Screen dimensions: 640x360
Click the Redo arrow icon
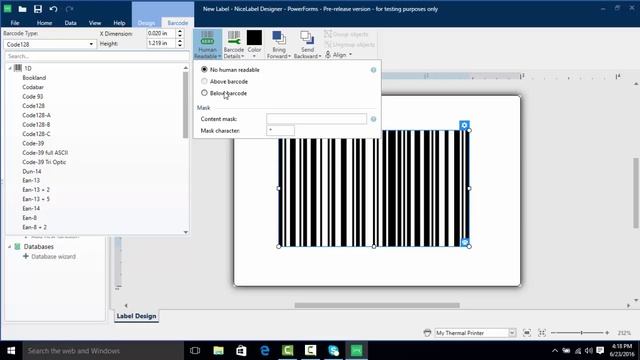tap(69, 9)
